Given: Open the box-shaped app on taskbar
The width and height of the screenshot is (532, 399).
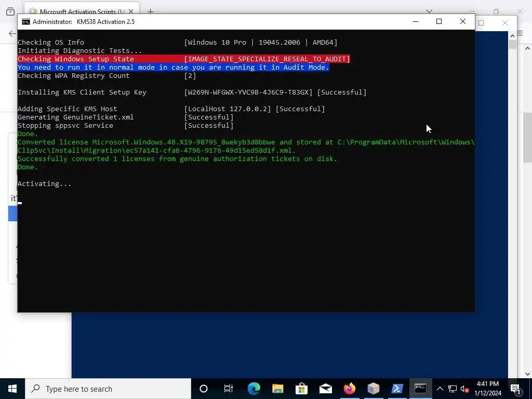Looking at the screenshot, I should [x=373, y=389].
